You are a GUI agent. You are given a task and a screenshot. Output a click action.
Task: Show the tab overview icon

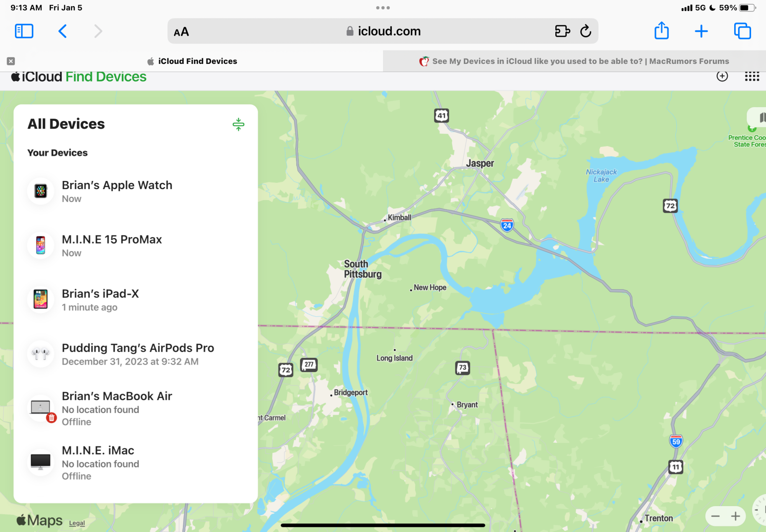742,31
